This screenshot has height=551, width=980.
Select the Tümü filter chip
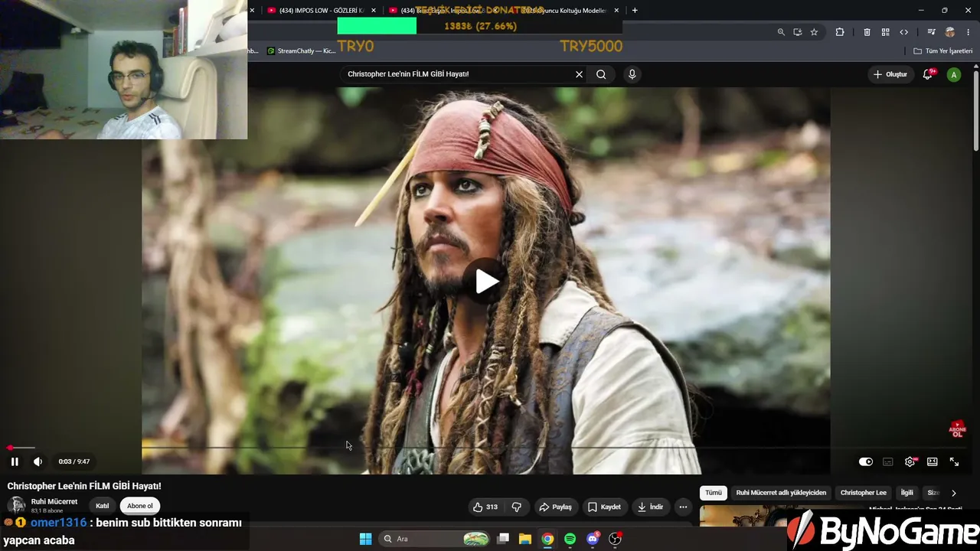click(714, 493)
